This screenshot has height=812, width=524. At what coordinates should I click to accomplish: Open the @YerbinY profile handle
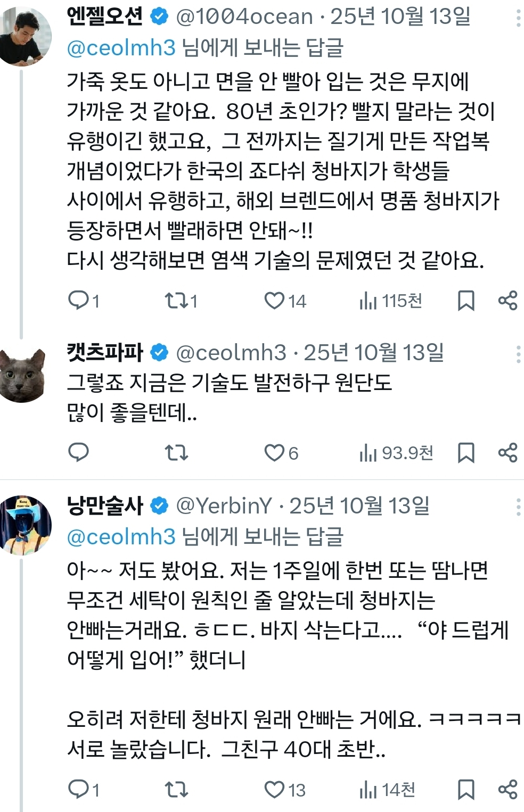[224, 506]
